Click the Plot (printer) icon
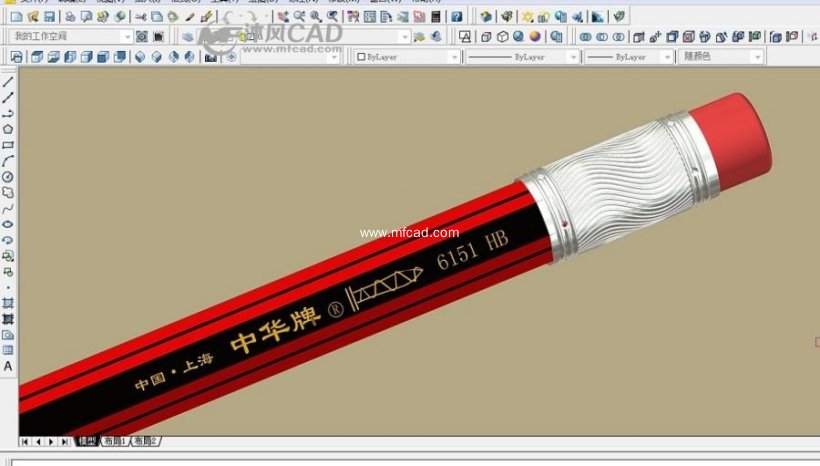Screen dimensions: 820x466 (70, 17)
